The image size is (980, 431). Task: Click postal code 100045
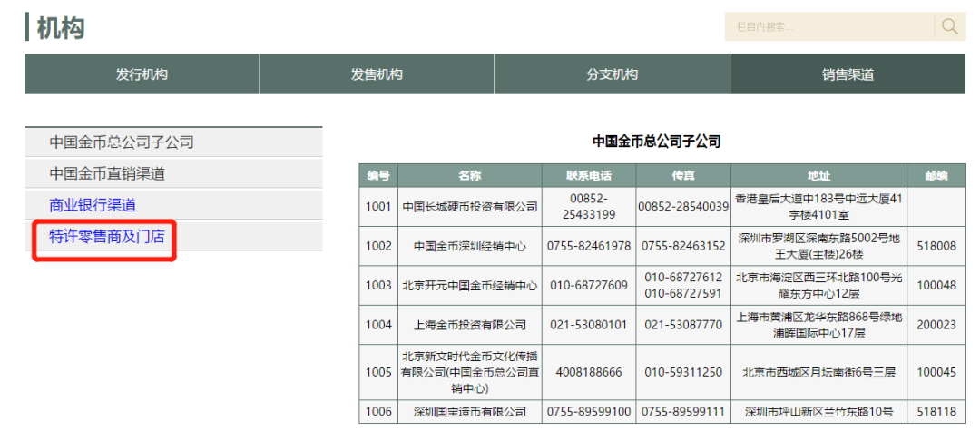click(936, 372)
